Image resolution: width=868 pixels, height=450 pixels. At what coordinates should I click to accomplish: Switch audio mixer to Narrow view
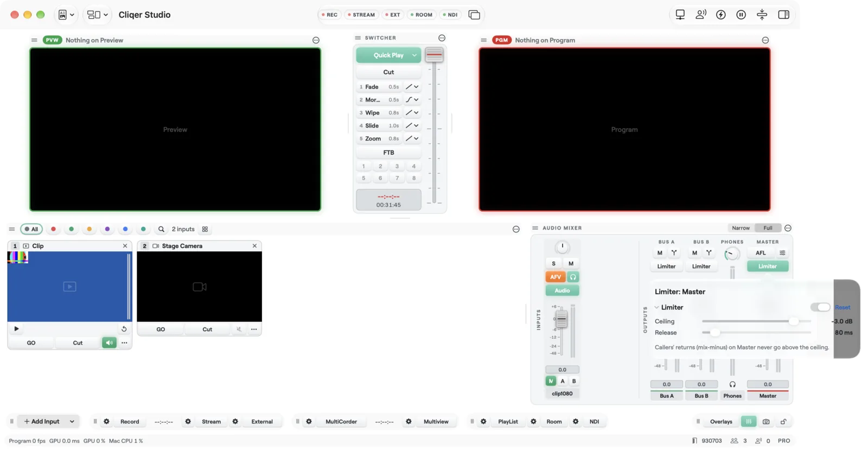click(741, 229)
